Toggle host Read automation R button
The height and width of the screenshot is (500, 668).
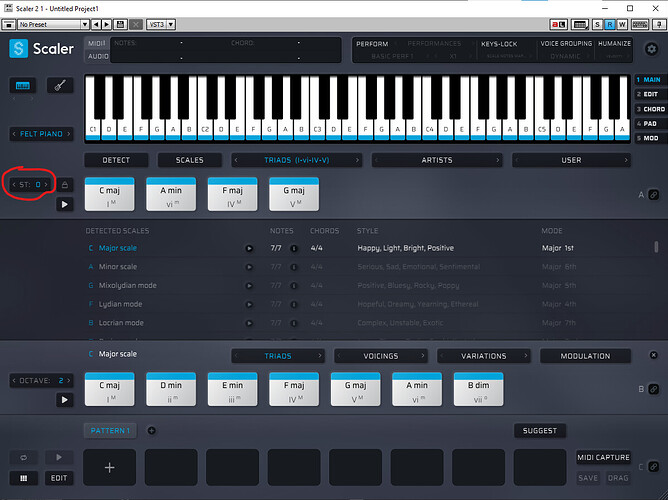pos(610,24)
